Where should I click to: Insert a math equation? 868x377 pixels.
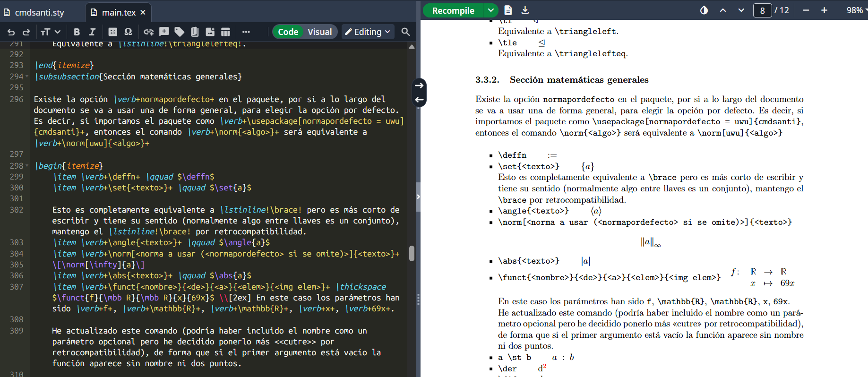[x=112, y=32]
